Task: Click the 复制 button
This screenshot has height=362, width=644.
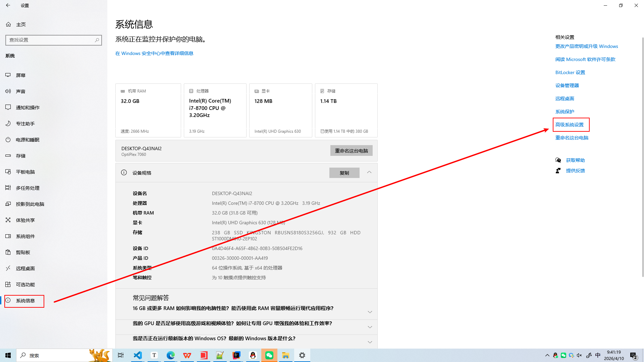Action: point(344,173)
